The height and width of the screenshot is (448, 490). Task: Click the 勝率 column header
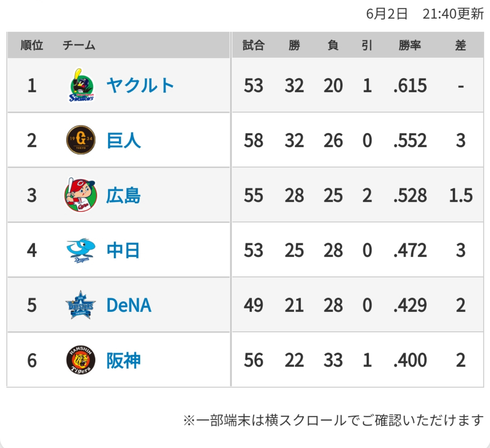[x=410, y=45]
